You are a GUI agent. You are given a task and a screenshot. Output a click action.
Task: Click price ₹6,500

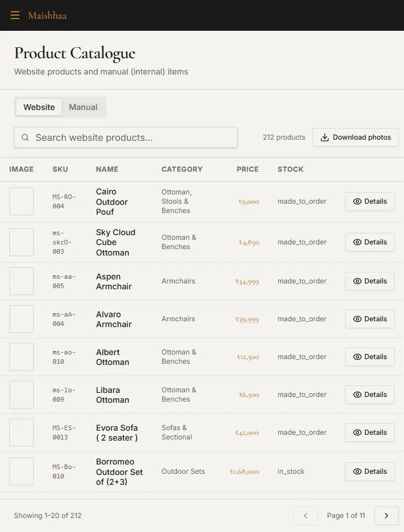click(x=249, y=395)
